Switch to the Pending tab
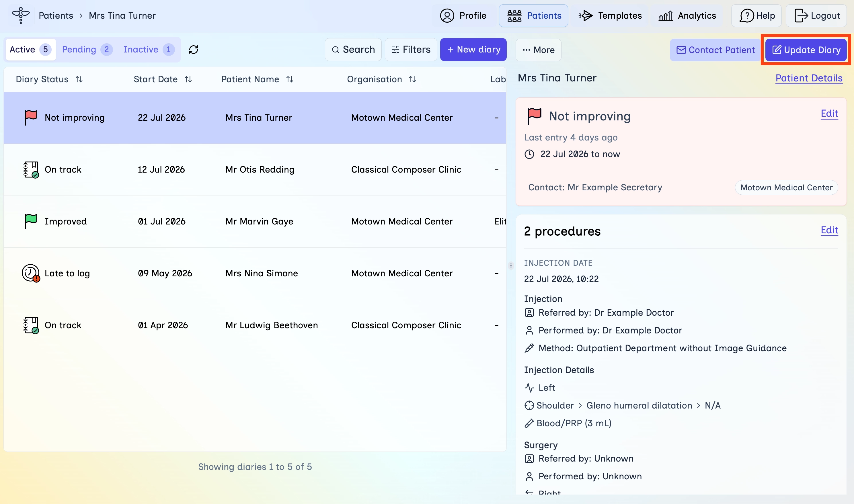Viewport: 854px width, 504px height. [x=87, y=50]
